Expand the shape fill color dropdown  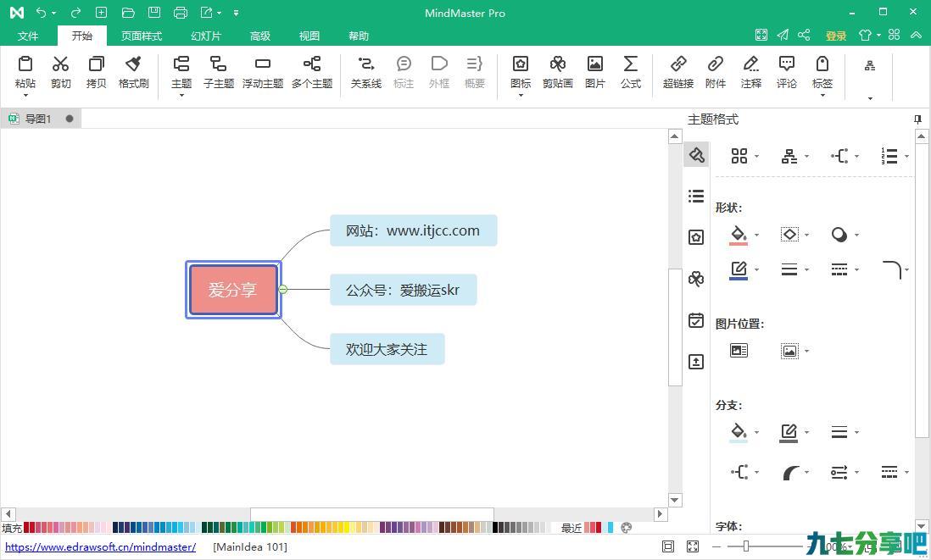tap(756, 236)
